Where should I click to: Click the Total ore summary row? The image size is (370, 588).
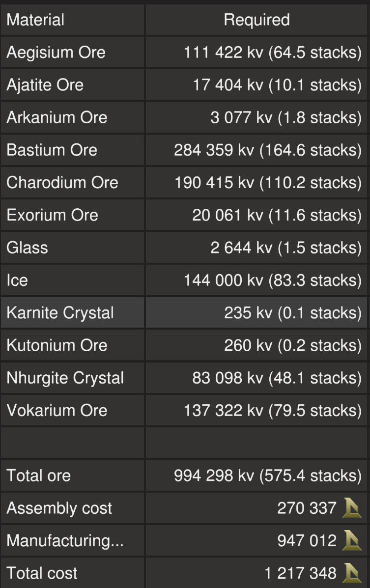tap(38, 476)
